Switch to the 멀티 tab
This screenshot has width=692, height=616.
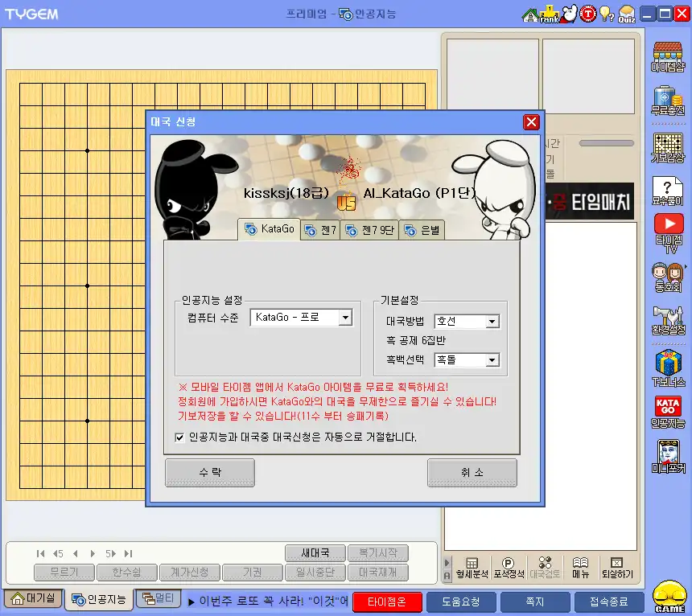point(159,600)
